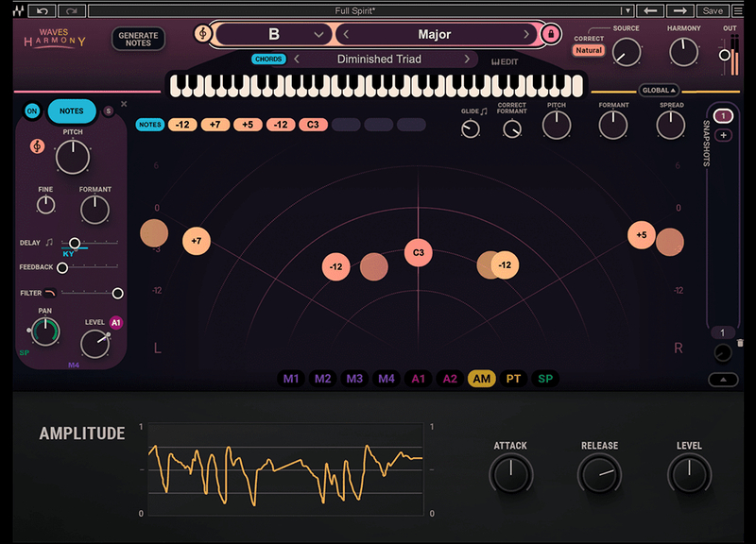Click the global Spread knob
This screenshot has height=544, width=756.
click(671, 126)
